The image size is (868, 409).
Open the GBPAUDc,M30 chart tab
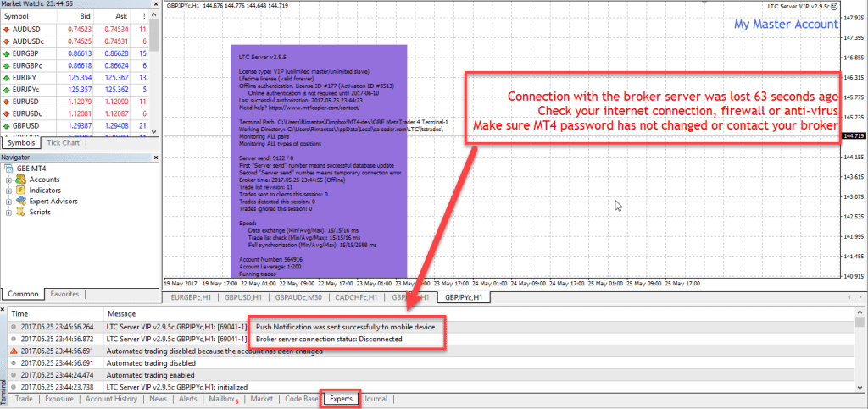298,297
